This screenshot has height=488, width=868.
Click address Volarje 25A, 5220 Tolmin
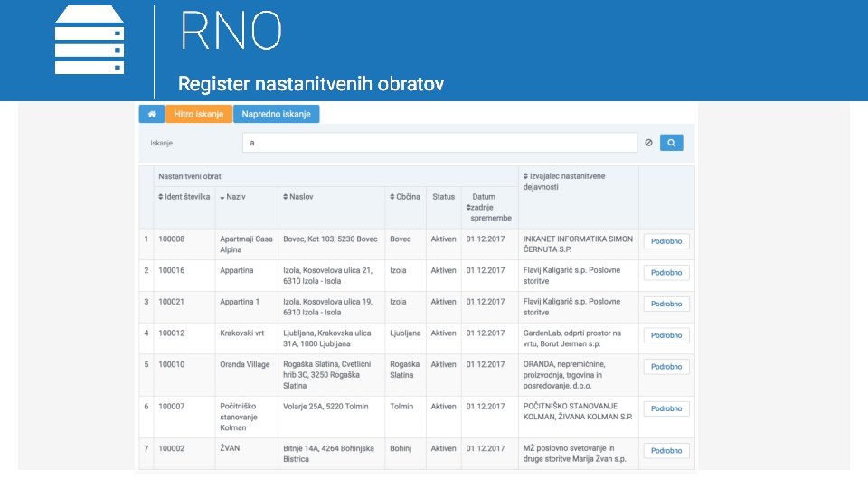325,407
